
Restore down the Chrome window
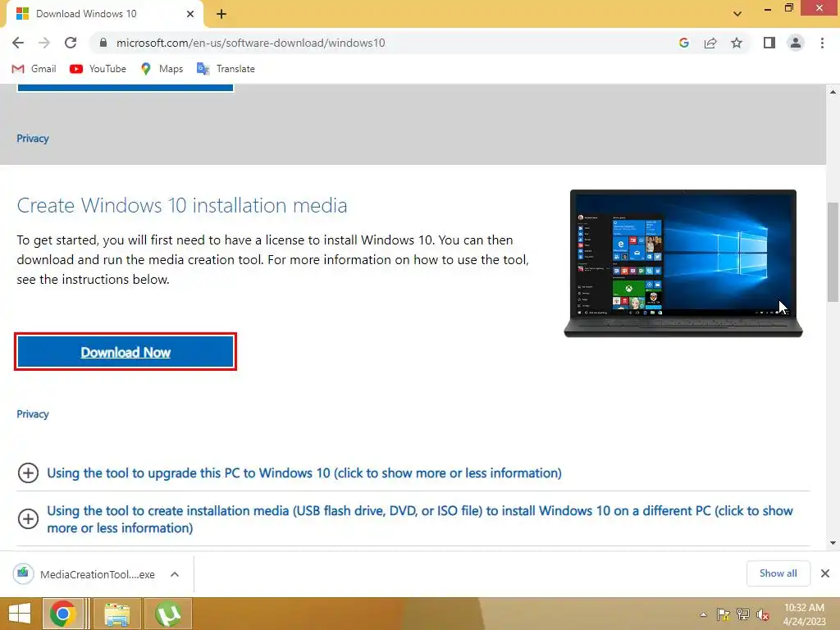point(788,8)
